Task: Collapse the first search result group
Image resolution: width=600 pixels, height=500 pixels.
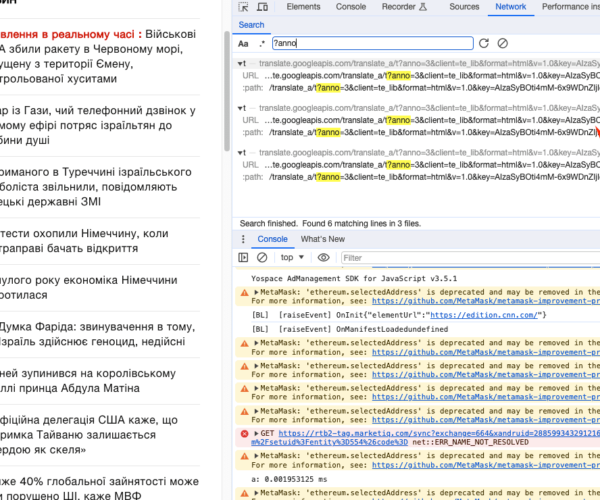Action: 241,64
